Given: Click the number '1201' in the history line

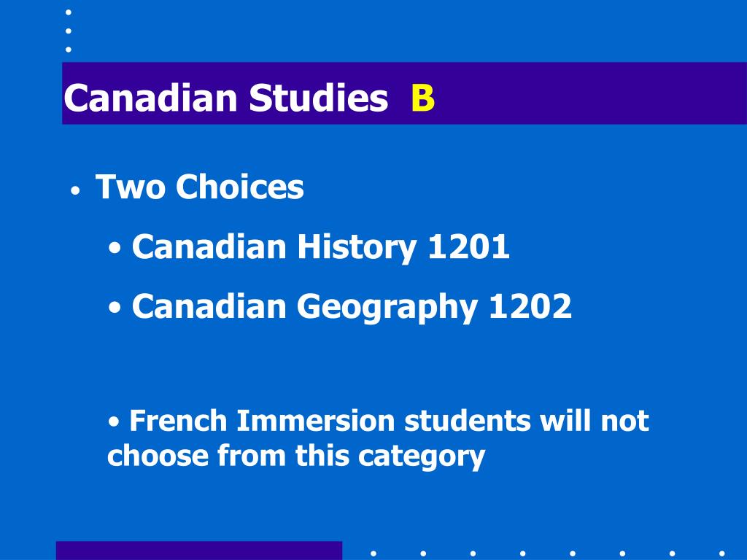Looking at the screenshot, I should pyautogui.click(x=469, y=247).
